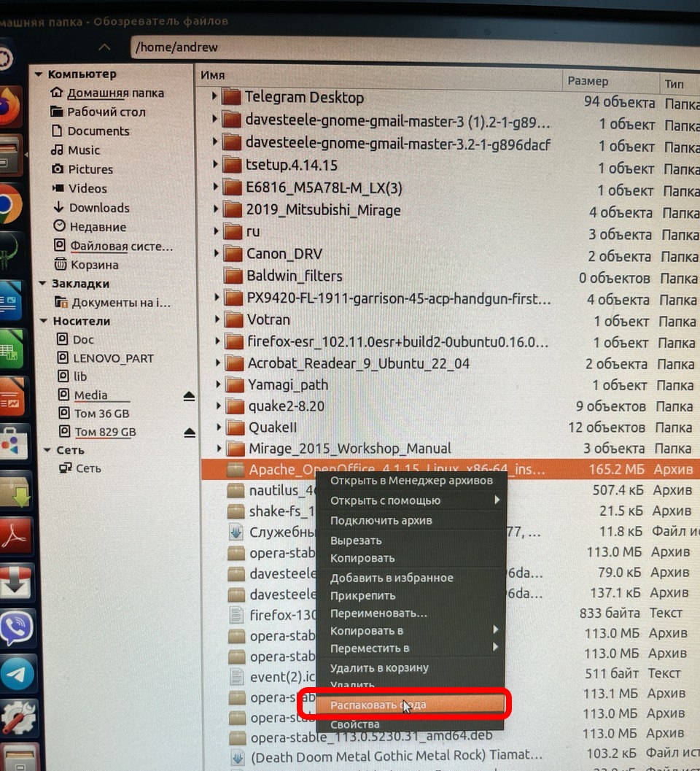Eject the Media volume
700x771 pixels.
190,396
